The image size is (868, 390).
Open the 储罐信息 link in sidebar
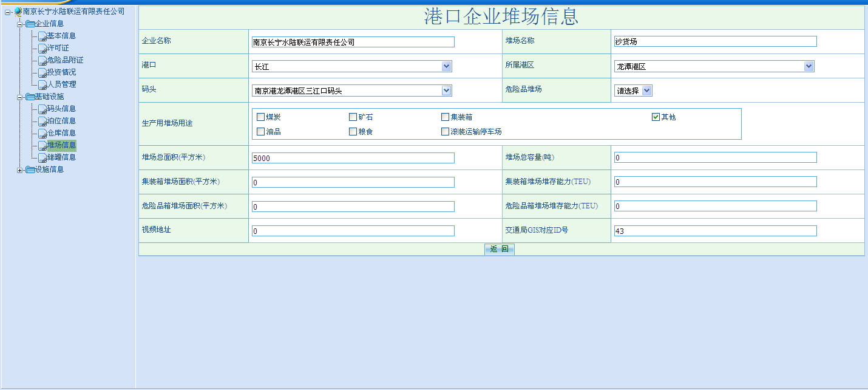click(x=61, y=157)
